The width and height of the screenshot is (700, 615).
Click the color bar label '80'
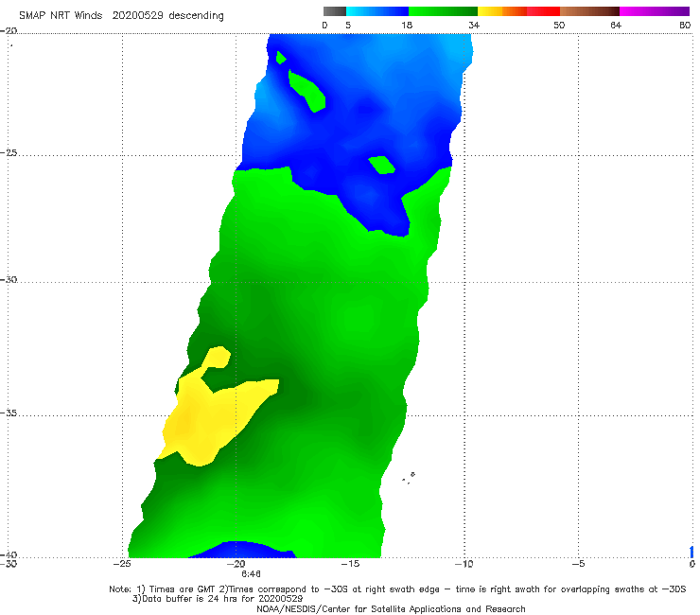[x=685, y=26]
